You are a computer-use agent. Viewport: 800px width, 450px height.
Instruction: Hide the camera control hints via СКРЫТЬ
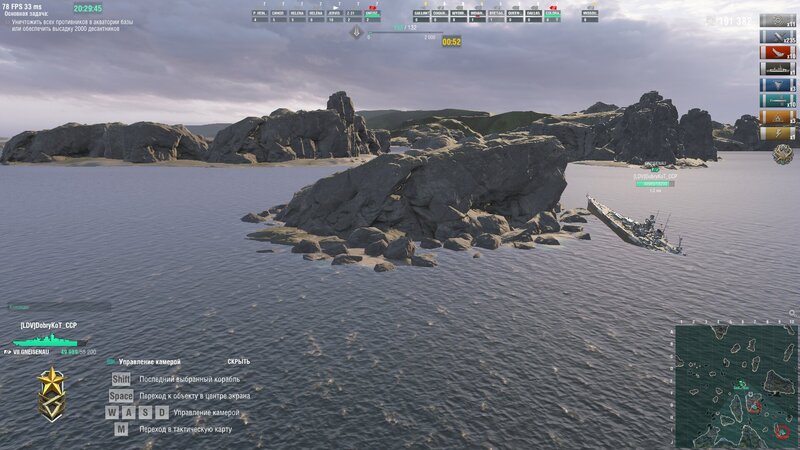pos(239,362)
